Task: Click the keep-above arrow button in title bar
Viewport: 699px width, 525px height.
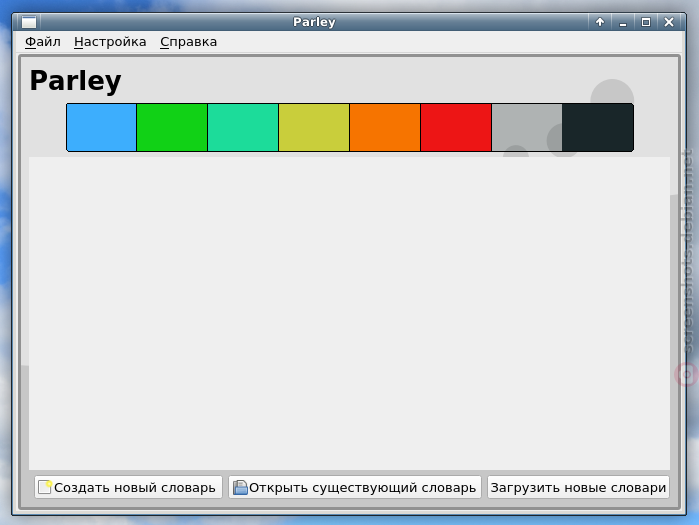Action: pyautogui.click(x=600, y=22)
